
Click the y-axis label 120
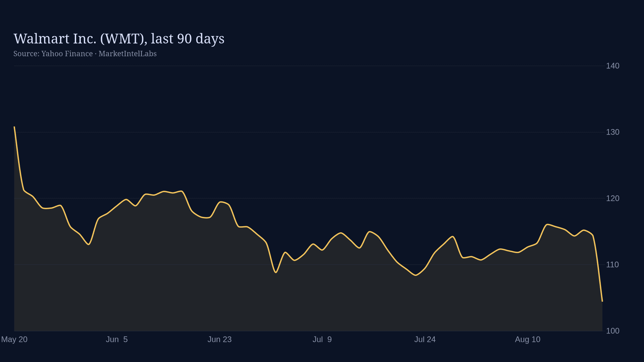[x=612, y=198]
